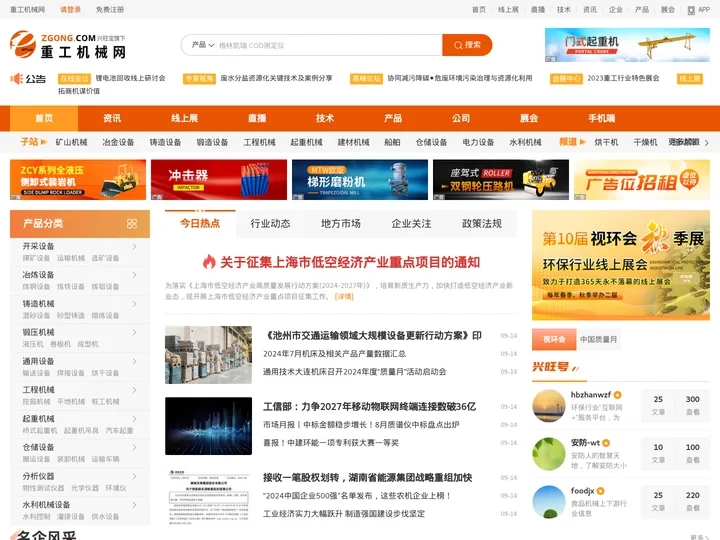The height and width of the screenshot is (540, 720).
Task: Click the orange triangle next to 频道
Action: [583, 142]
